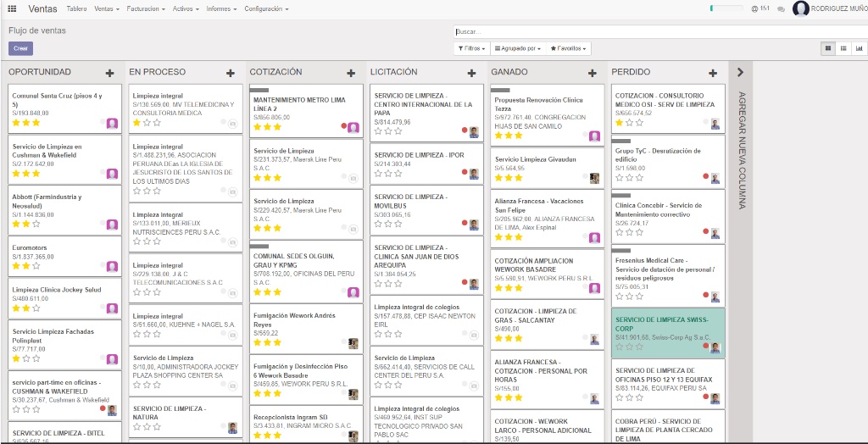This screenshot has width=868, height=444.
Task: Click the OPORTUNIDAD column header
Action: click(40, 72)
